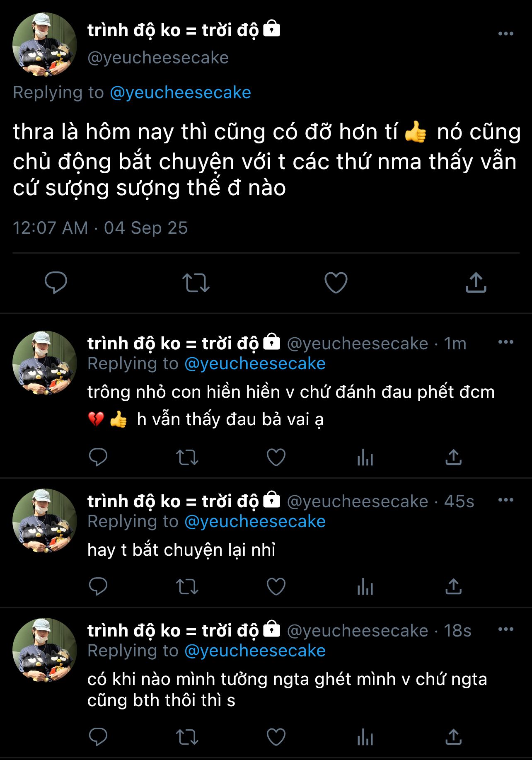Viewport: 532px width, 760px height.
Task: Open profile picture of the main tweet author
Action: click(x=45, y=45)
